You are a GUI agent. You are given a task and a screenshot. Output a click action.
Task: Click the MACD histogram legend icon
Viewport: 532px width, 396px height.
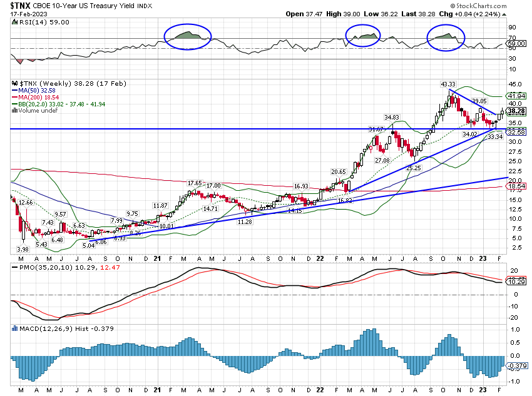(x=14, y=328)
